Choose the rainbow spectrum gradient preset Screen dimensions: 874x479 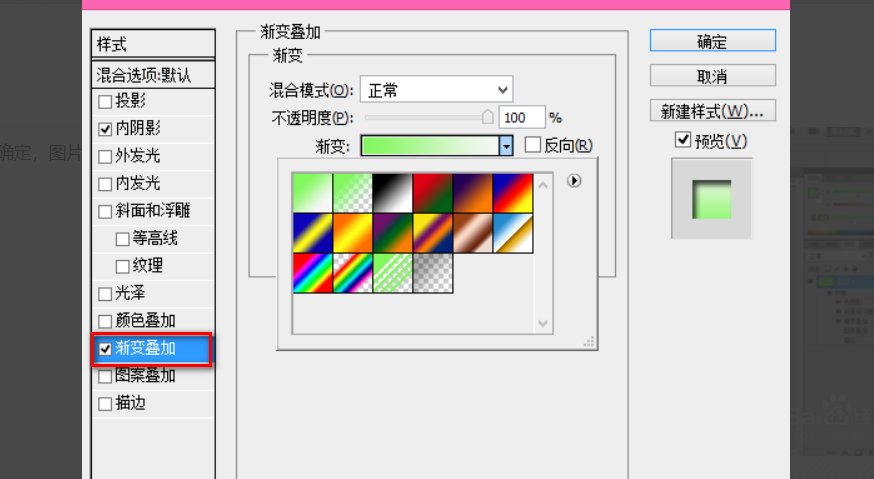pos(312,272)
